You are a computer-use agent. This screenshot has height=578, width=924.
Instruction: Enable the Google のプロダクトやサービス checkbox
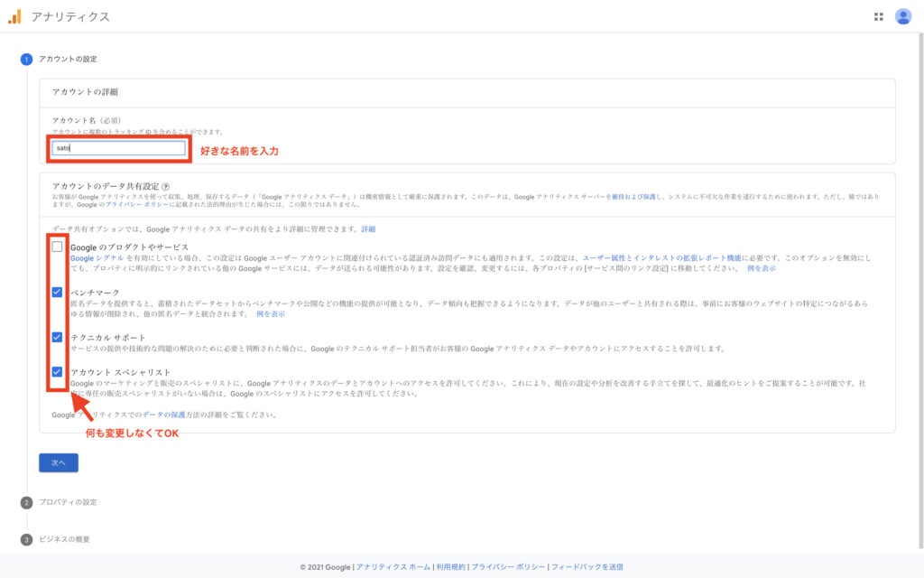coord(57,247)
